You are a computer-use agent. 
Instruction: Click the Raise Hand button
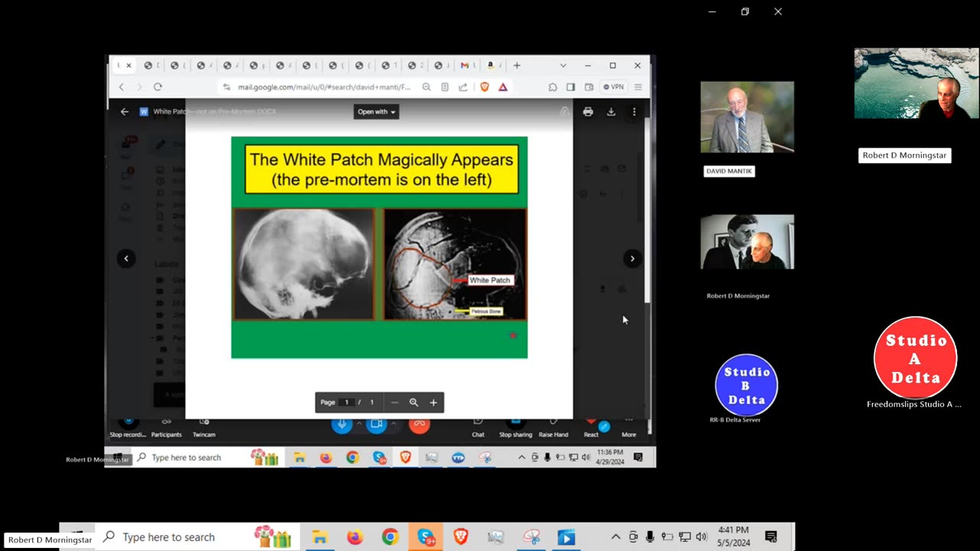pyautogui.click(x=554, y=427)
